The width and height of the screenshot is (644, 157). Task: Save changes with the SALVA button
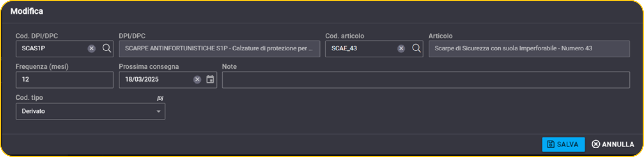pos(563,144)
